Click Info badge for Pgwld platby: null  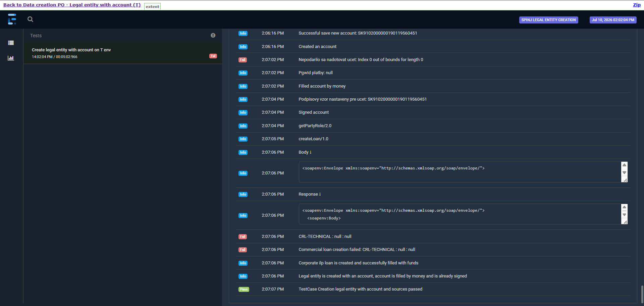(x=243, y=73)
